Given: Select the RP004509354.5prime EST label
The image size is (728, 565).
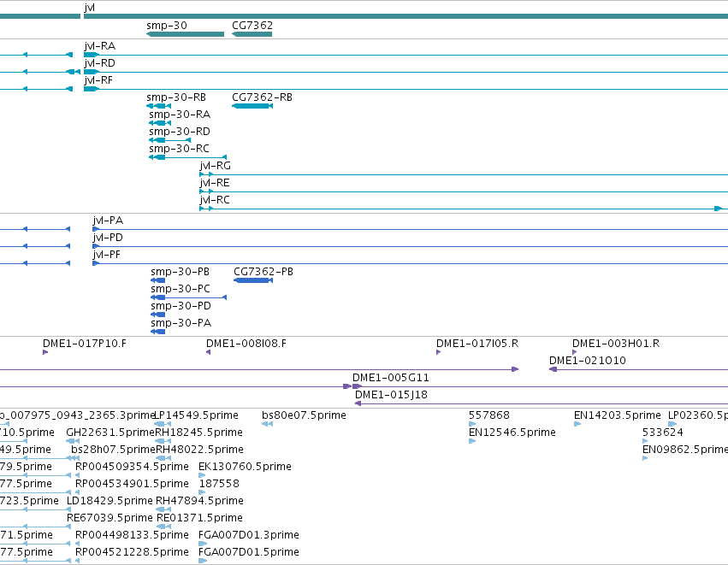Looking at the screenshot, I should click(x=132, y=467).
